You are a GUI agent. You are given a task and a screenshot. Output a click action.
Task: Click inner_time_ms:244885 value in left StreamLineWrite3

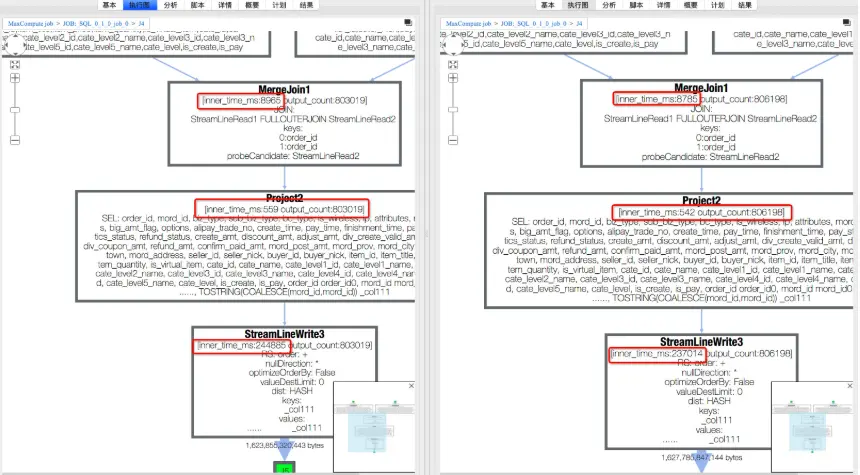click(x=242, y=346)
